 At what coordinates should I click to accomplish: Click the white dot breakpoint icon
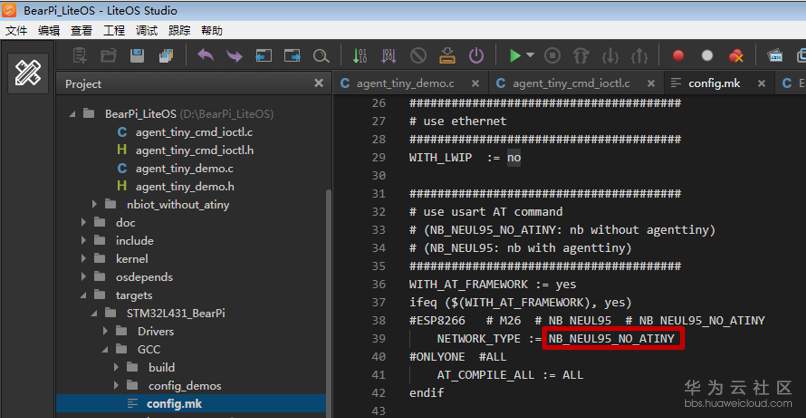pos(707,56)
